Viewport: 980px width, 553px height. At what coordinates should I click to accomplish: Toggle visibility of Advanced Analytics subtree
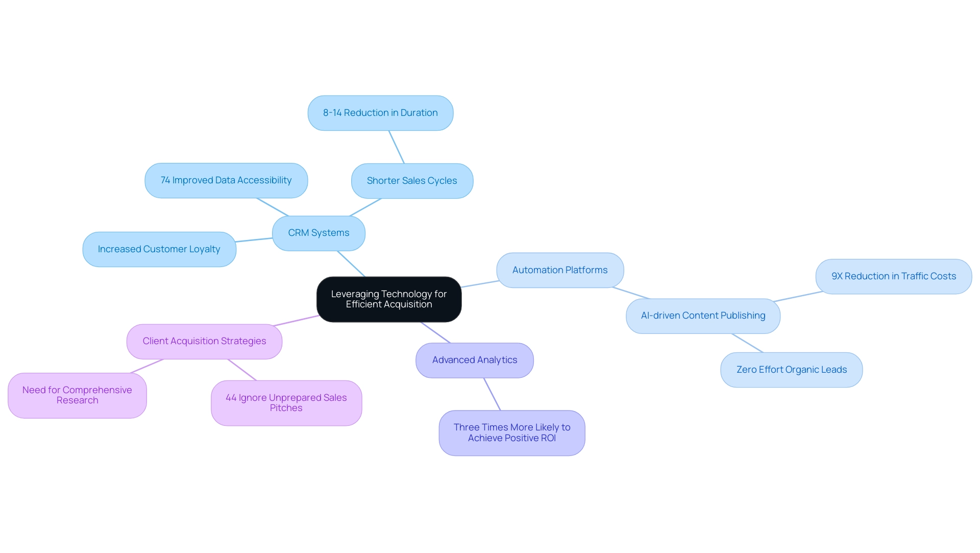click(474, 359)
